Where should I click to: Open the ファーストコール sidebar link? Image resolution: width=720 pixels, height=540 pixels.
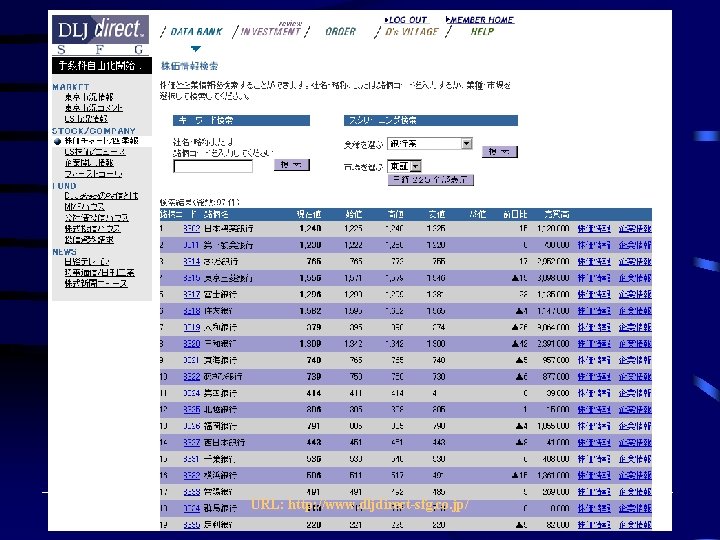(x=93, y=174)
